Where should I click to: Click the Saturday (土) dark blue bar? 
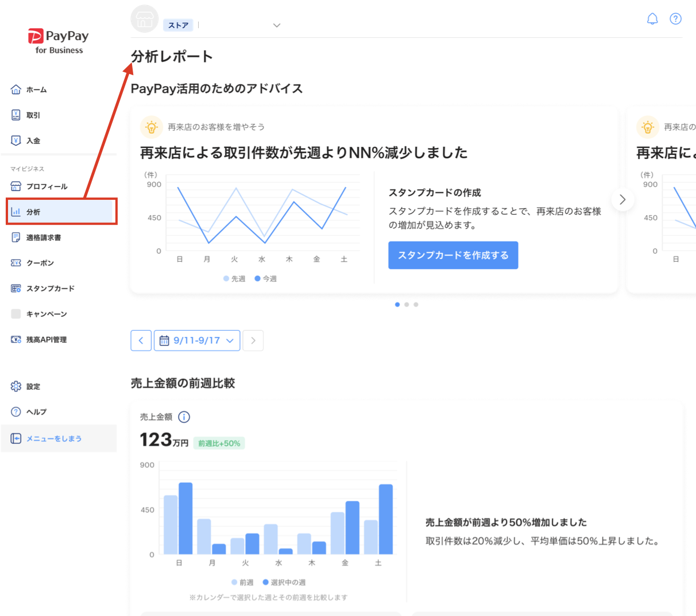(x=386, y=519)
